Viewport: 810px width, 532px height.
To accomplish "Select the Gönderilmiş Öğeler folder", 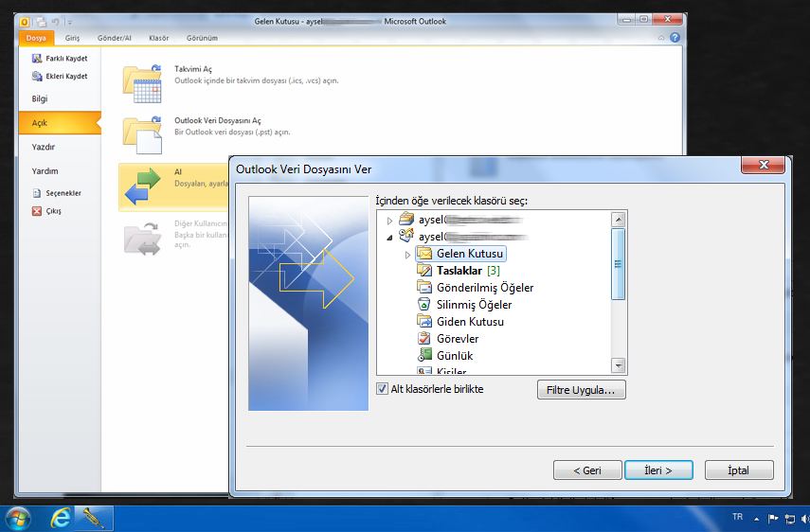I will [x=475, y=288].
